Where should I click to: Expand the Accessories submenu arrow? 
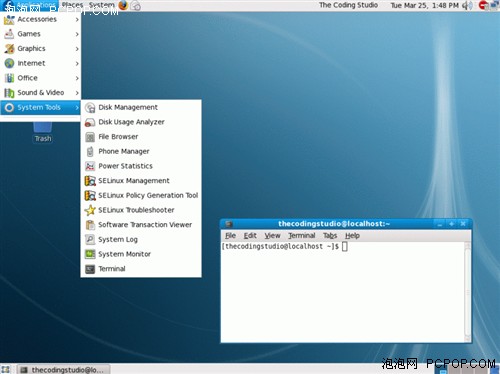pyautogui.click(x=77, y=20)
